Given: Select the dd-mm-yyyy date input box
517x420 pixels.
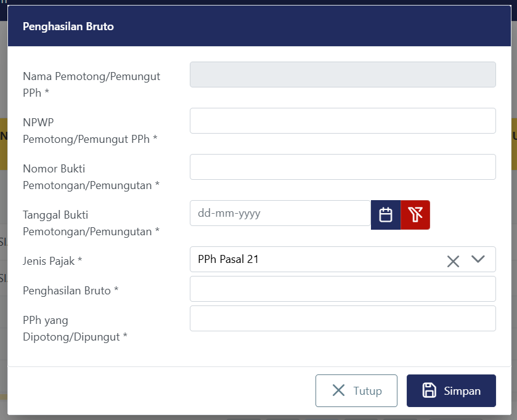Looking at the screenshot, I should pyautogui.click(x=280, y=213).
